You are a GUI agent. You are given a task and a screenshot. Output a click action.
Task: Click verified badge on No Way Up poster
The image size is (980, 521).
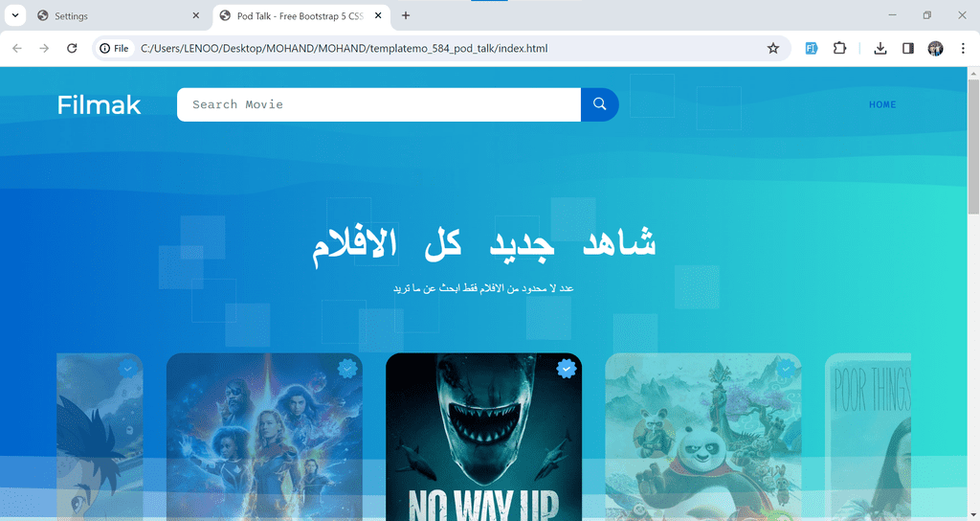point(567,369)
